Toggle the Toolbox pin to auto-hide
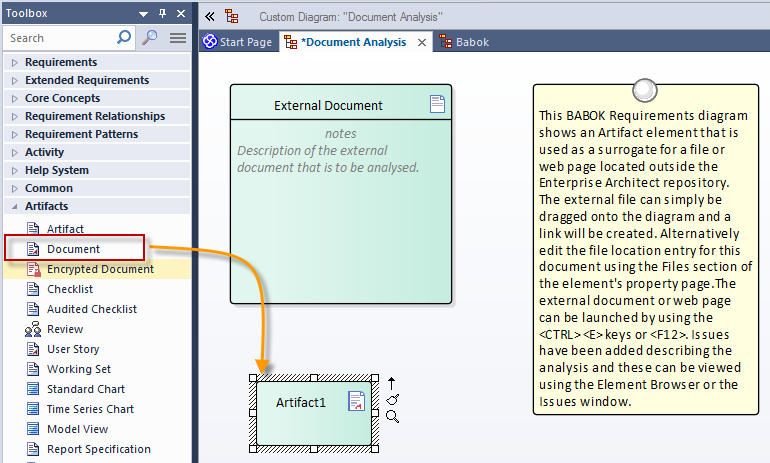The width and height of the screenshot is (770, 463). tap(162, 14)
